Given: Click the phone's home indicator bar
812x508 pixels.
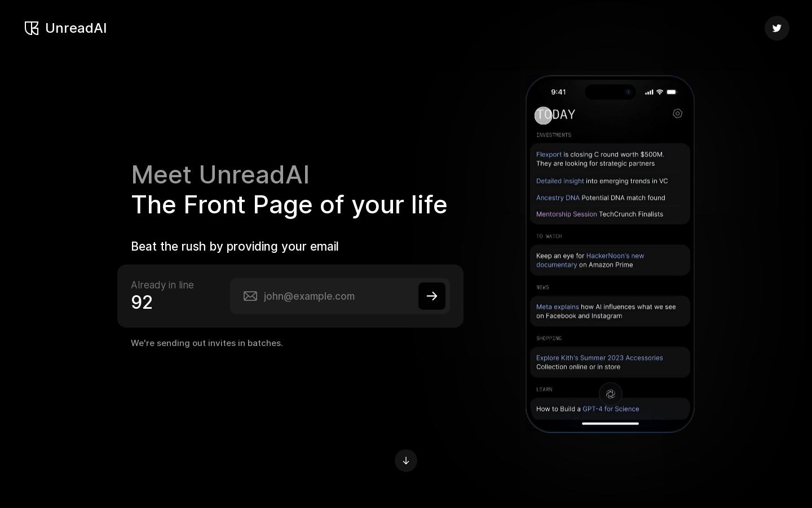Looking at the screenshot, I should [x=610, y=423].
